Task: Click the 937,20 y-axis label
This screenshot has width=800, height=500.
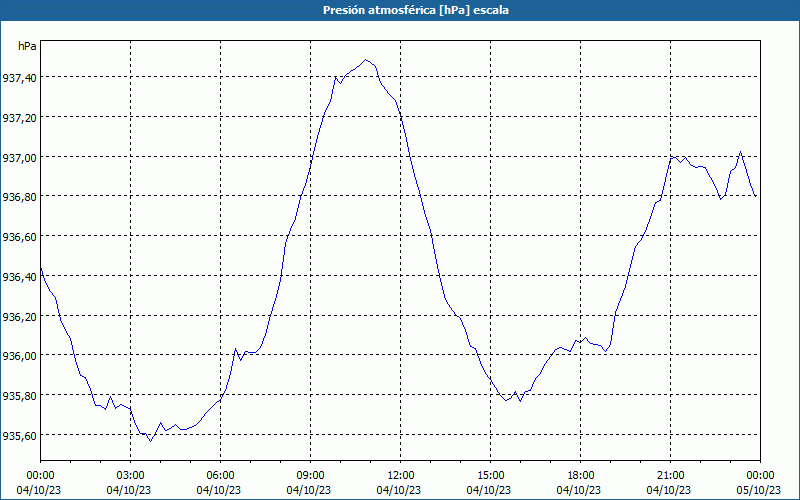Action: (19, 117)
